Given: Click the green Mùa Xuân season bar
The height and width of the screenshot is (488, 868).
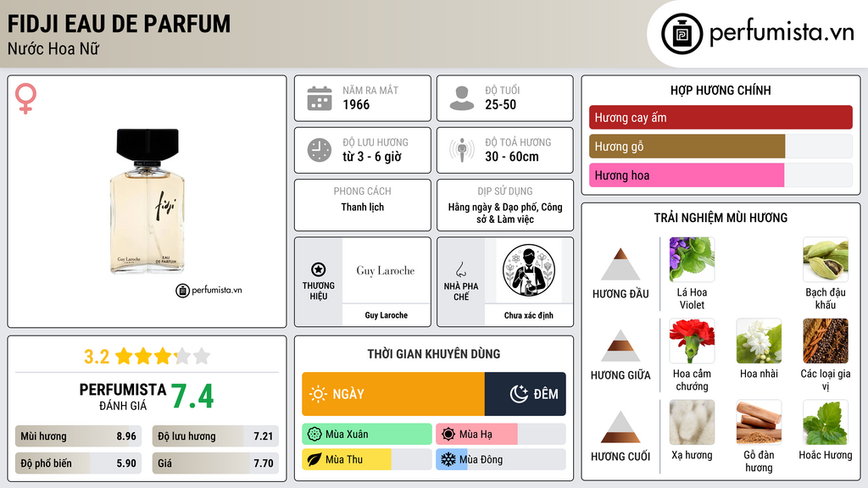Looking at the screenshot, I should click(x=366, y=435).
